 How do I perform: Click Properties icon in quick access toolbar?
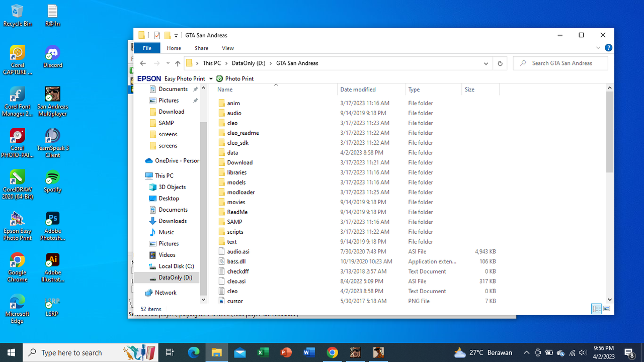pyautogui.click(x=157, y=35)
